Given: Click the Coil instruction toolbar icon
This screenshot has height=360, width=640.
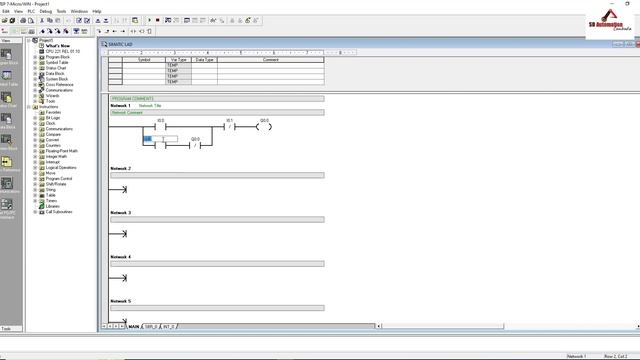Looking at the screenshot, I should click(142, 31).
